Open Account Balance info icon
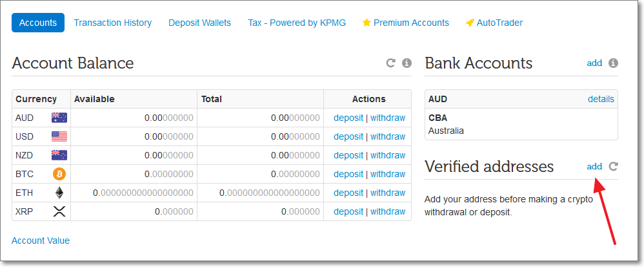 (x=407, y=63)
